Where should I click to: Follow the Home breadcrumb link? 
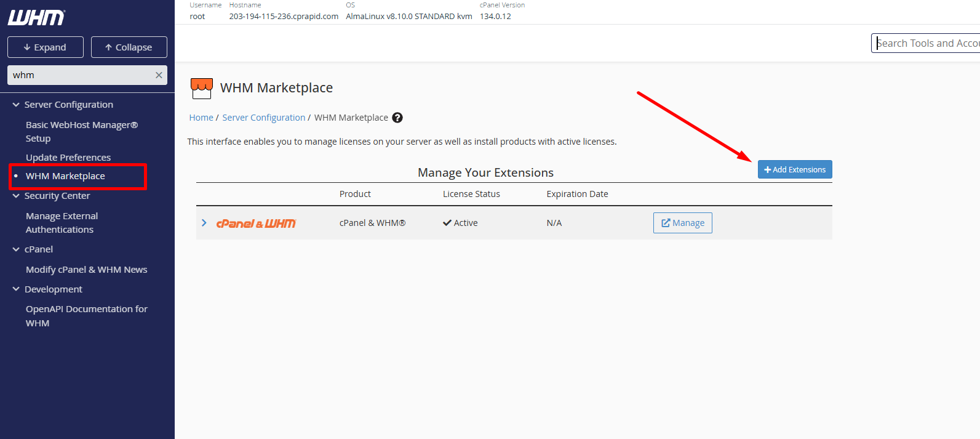[x=201, y=118]
